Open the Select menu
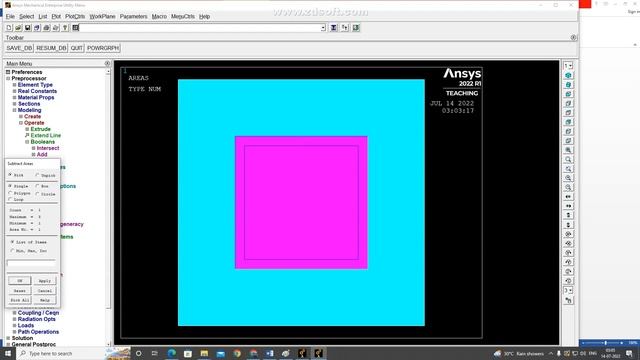 pos(27,16)
